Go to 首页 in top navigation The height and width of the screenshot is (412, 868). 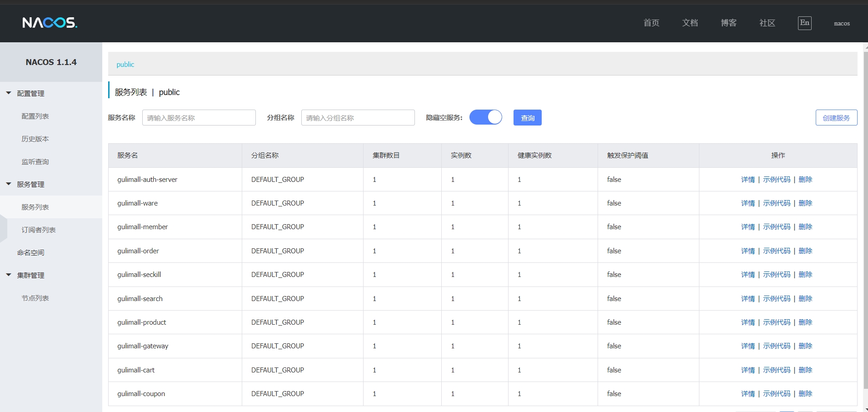(651, 23)
